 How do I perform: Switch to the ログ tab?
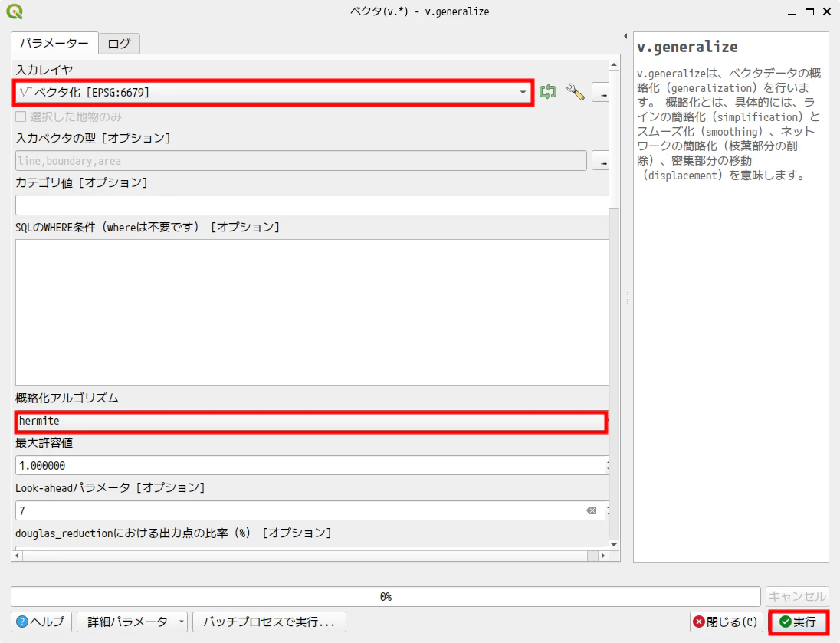pyautogui.click(x=119, y=44)
